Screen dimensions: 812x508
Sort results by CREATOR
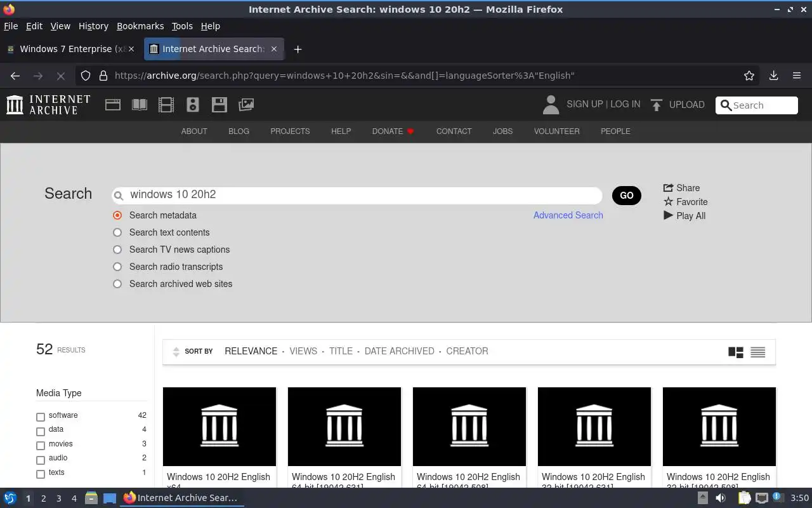(x=467, y=351)
